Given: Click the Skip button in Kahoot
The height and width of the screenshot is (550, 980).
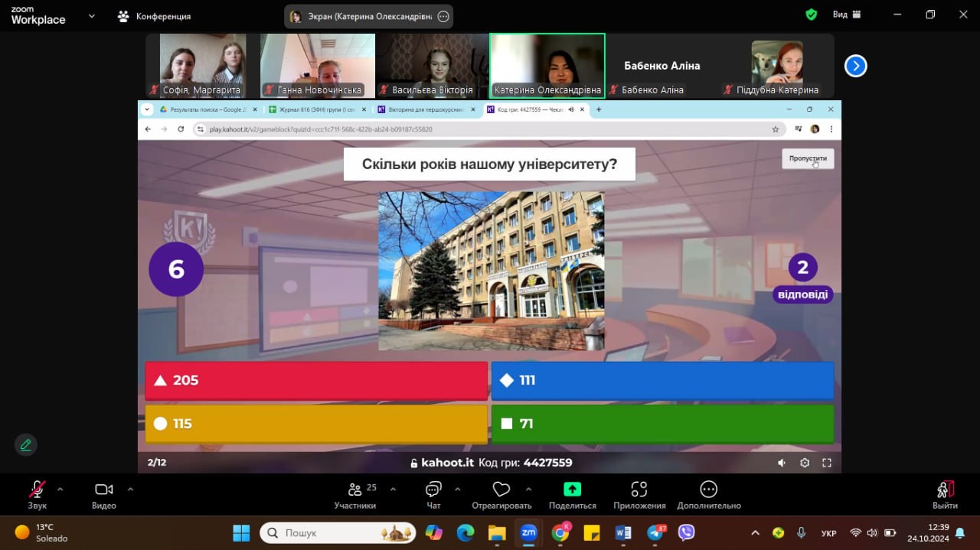Looking at the screenshot, I should click(x=808, y=158).
